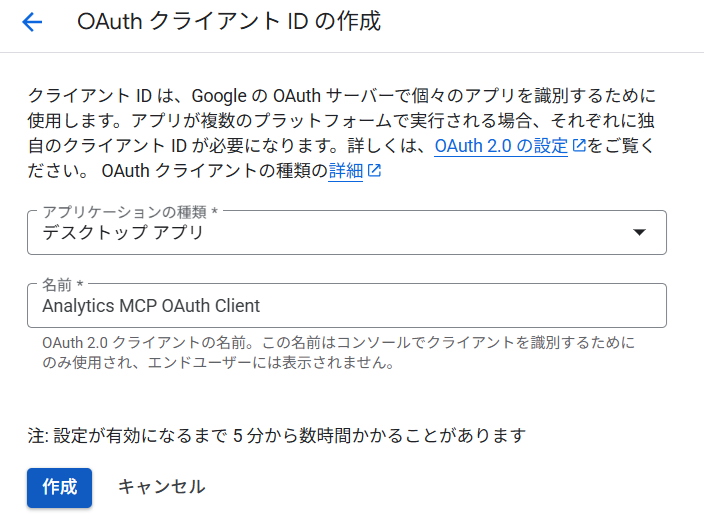Image resolution: width=704 pixels, height=531 pixels.
Task: Open the 詳細 link
Action: (x=345, y=171)
